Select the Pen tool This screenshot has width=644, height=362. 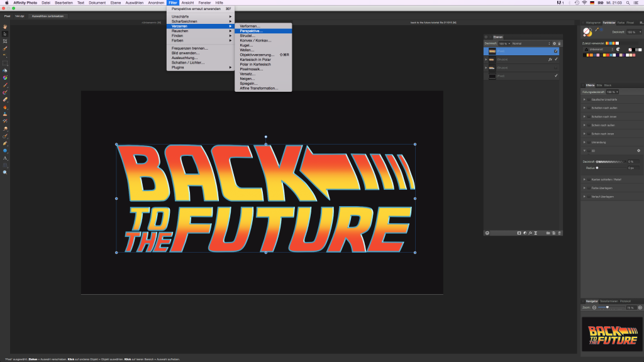[5, 144]
